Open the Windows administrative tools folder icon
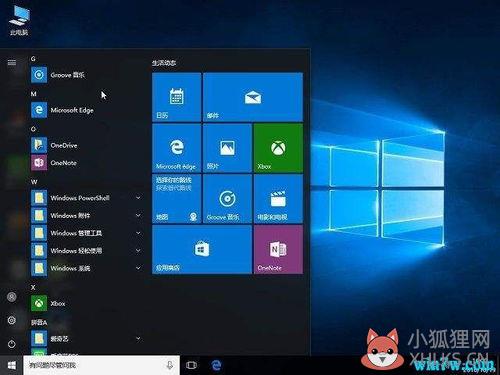500x375 pixels. [39, 233]
